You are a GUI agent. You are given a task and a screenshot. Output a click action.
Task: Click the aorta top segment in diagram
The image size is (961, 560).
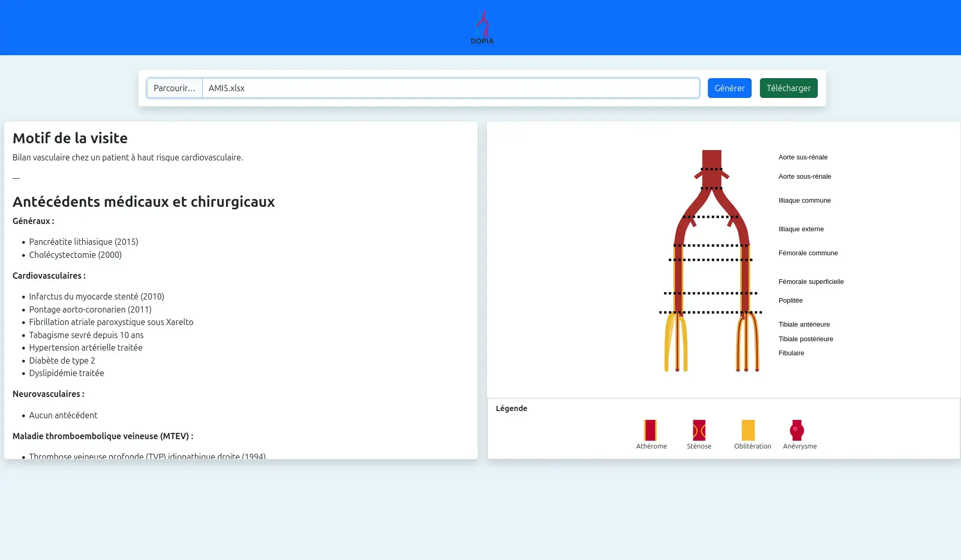[x=712, y=158]
